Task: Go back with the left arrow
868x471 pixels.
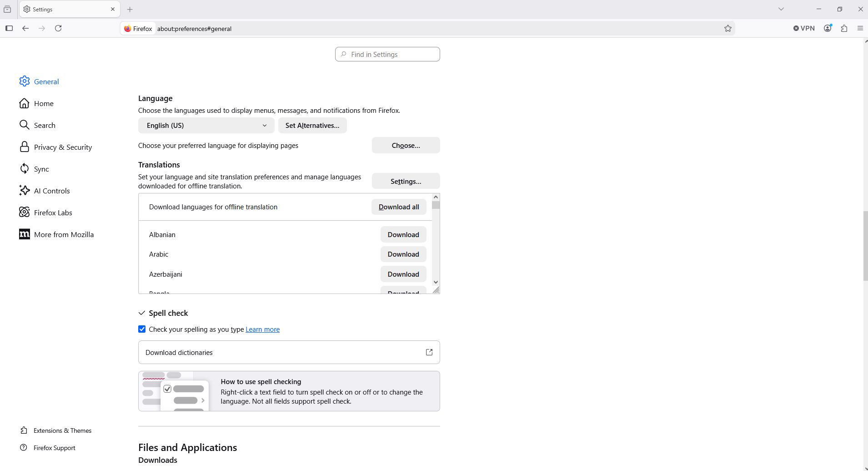Action: click(x=25, y=28)
